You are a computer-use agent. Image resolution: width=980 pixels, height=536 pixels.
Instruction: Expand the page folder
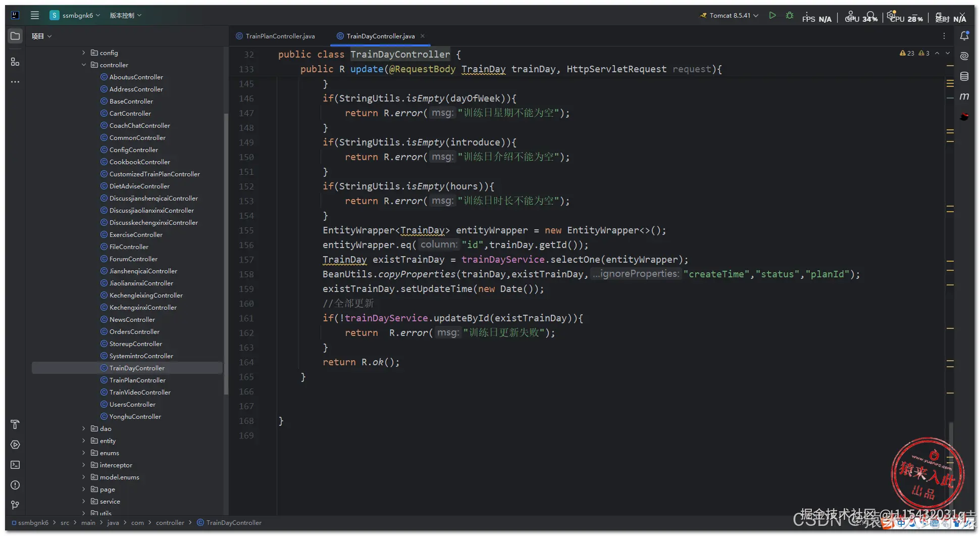click(84, 489)
